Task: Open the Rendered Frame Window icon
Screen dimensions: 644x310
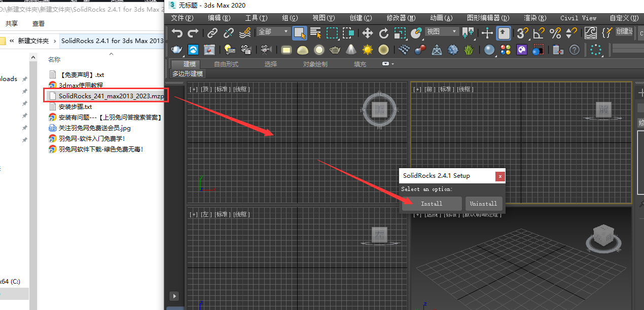Action: click(209, 50)
